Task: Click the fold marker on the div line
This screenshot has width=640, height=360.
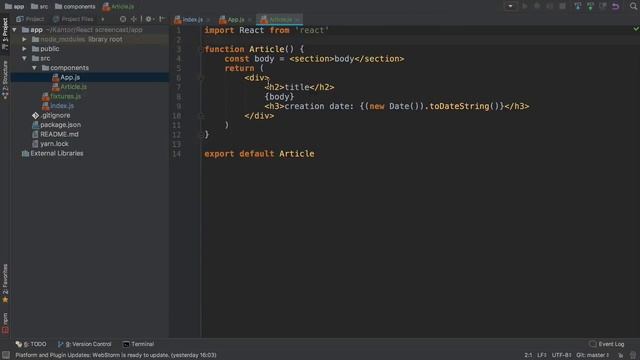Action: pyautogui.click(x=201, y=78)
